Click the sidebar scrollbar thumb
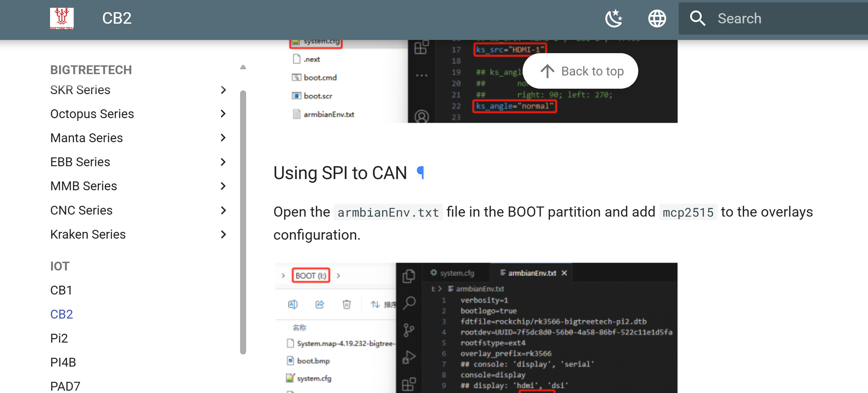Viewport: 868px width, 393px height. (x=243, y=222)
